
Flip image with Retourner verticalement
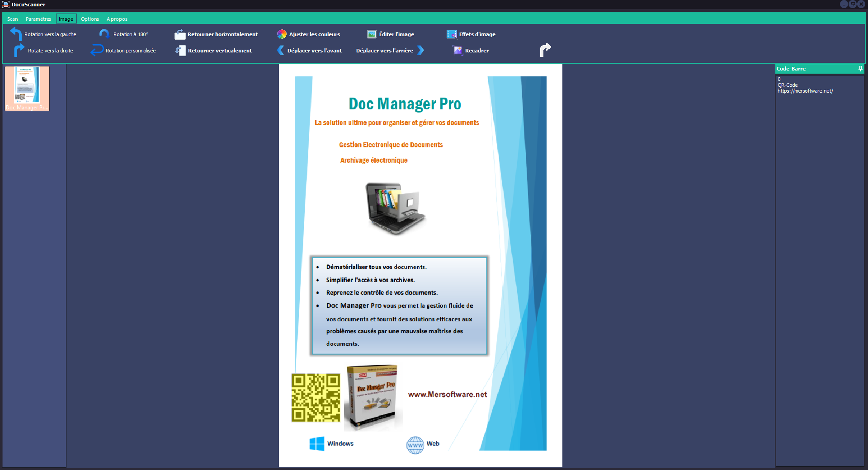click(x=180, y=51)
